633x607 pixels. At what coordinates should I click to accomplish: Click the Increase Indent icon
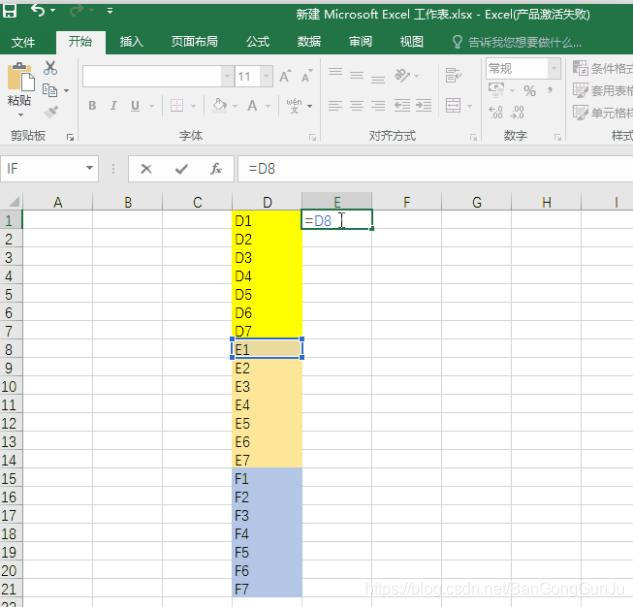pos(423,106)
